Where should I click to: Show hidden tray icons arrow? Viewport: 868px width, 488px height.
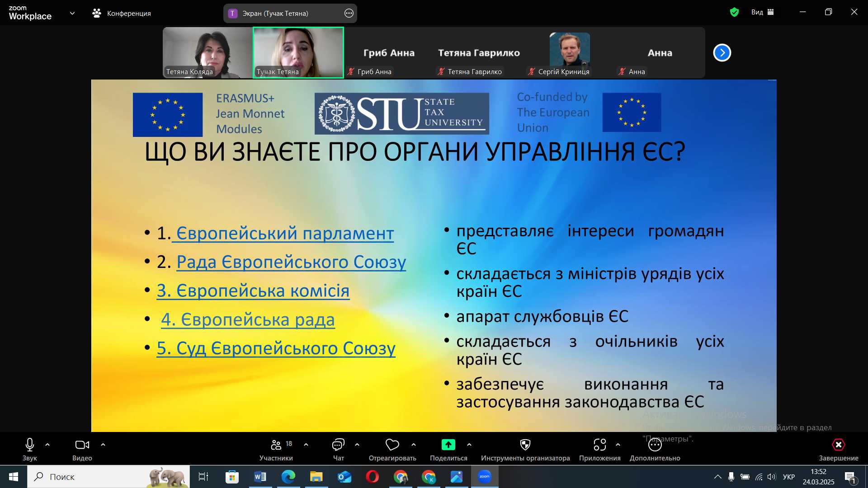[x=717, y=477]
